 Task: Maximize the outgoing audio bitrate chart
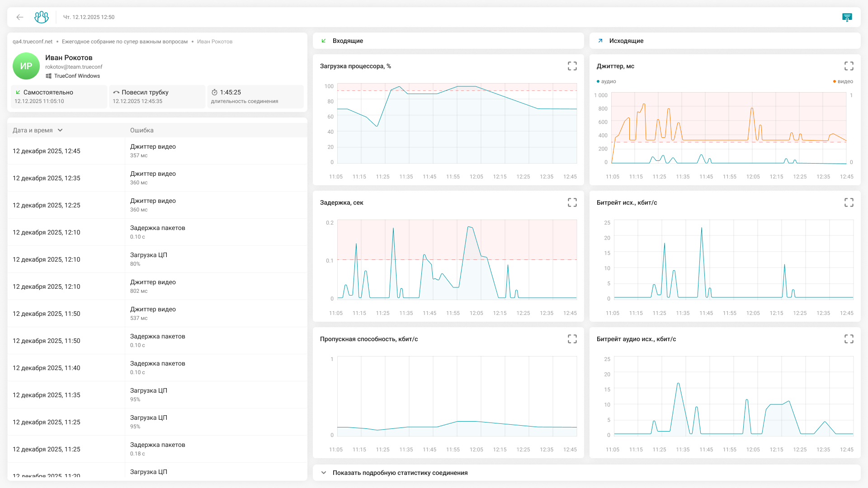pyautogui.click(x=849, y=339)
